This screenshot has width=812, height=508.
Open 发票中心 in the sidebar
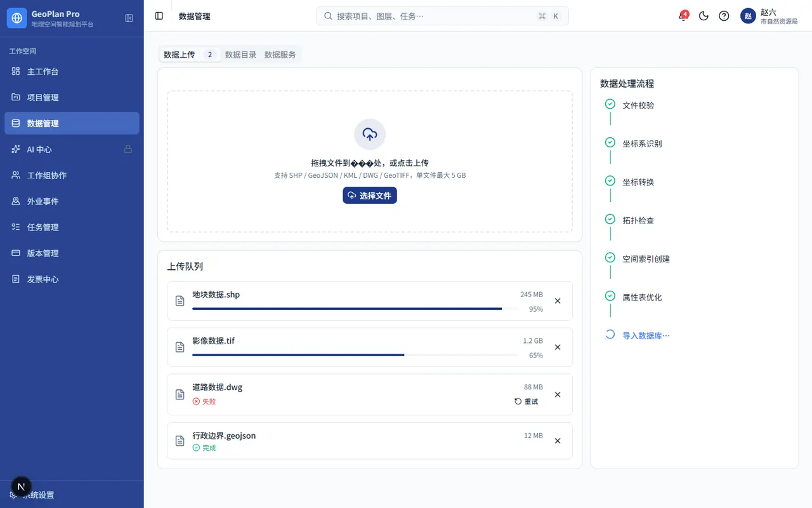pyautogui.click(x=72, y=279)
